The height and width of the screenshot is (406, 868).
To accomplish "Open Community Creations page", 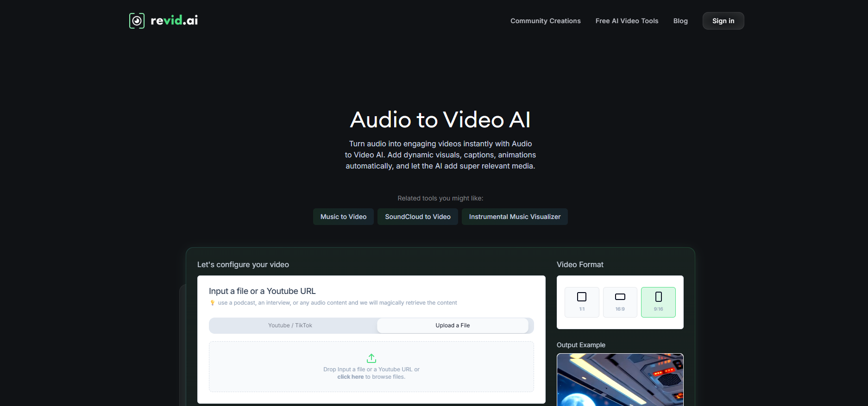I will click(545, 21).
